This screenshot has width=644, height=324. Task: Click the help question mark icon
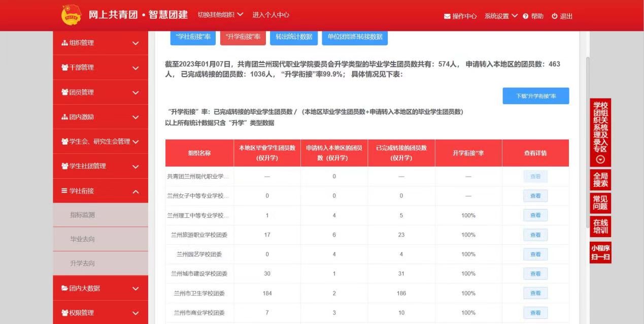pyautogui.click(x=526, y=16)
